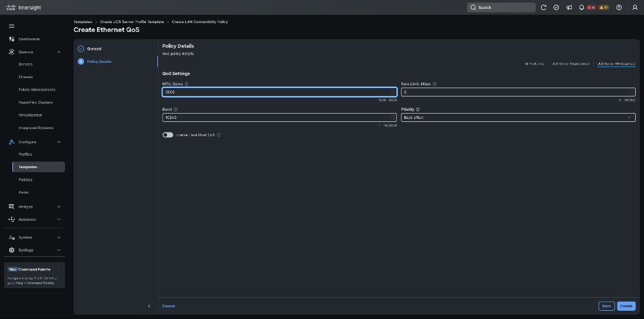Open the task status checkmark icon
The height and width of the screenshot is (319, 644).
click(x=556, y=8)
